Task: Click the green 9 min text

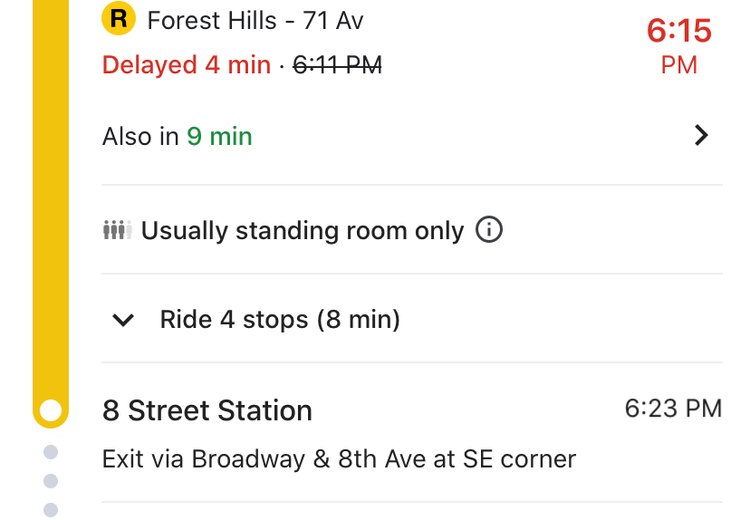Action: pos(219,137)
